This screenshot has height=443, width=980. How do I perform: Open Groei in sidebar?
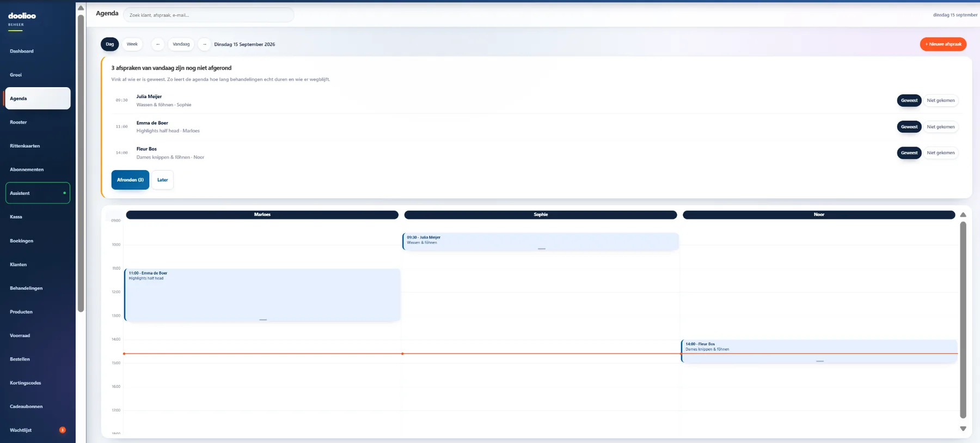click(38, 75)
